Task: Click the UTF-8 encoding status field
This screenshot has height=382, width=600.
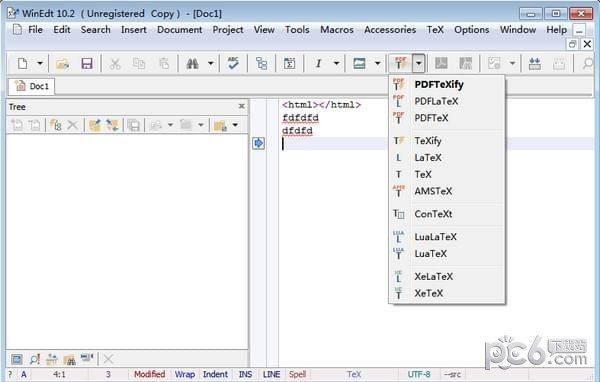Action: (x=419, y=374)
